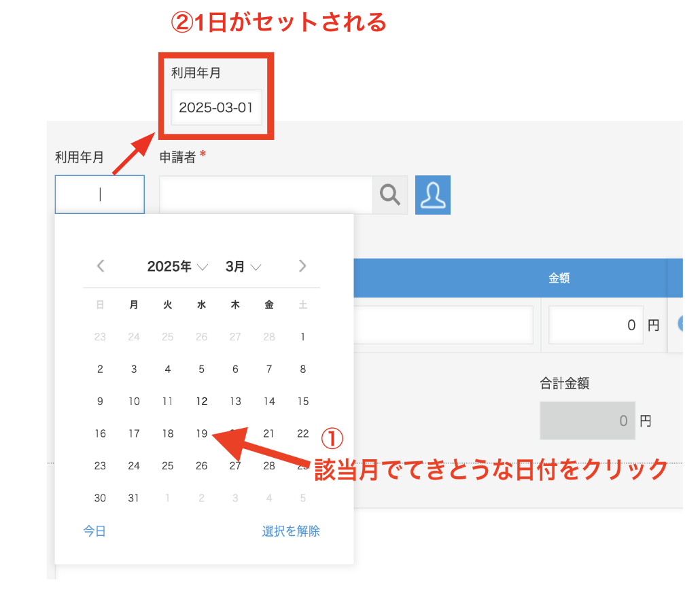Go to previous month with left chevron
Image resolution: width=700 pixels, height=591 pixels.
pos(100,266)
